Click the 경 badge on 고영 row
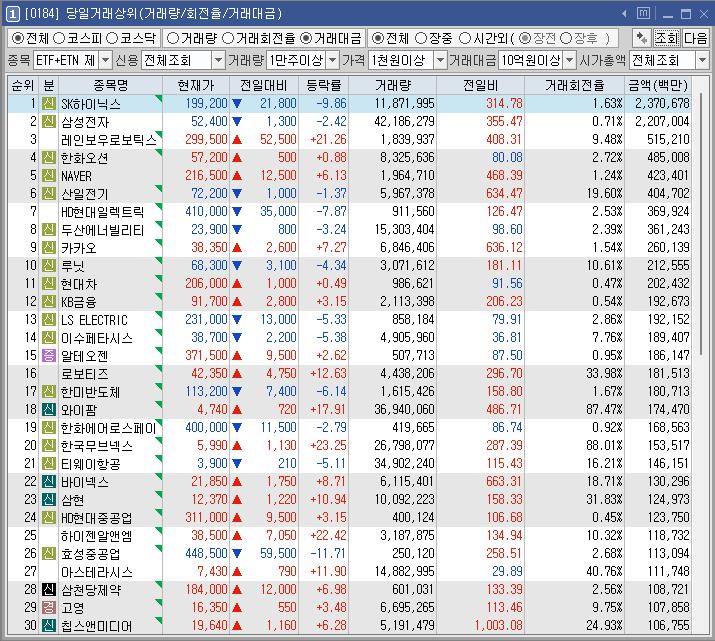 49,607
